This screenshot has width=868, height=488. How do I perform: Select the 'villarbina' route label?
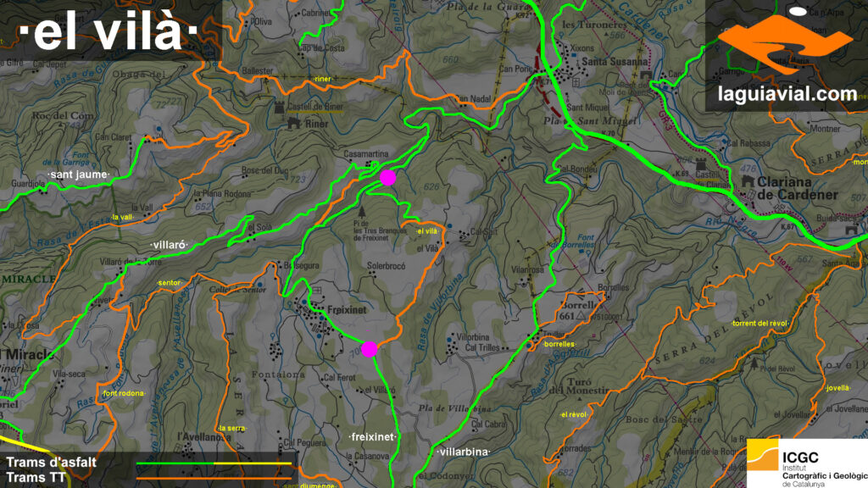(464, 452)
